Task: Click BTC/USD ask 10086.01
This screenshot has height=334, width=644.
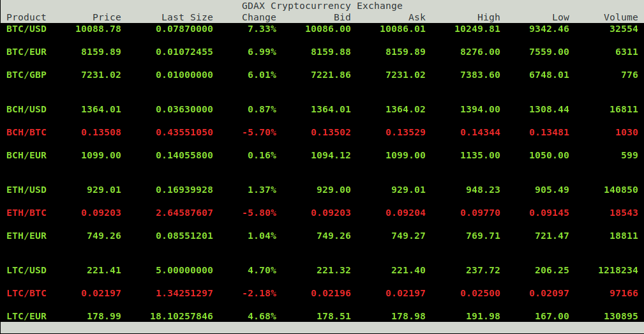Action: point(403,29)
